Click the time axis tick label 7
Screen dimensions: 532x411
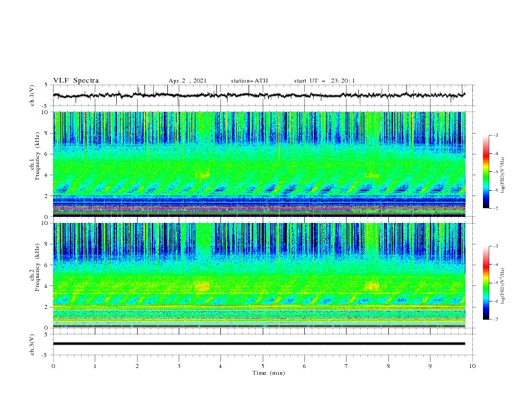(x=347, y=366)
